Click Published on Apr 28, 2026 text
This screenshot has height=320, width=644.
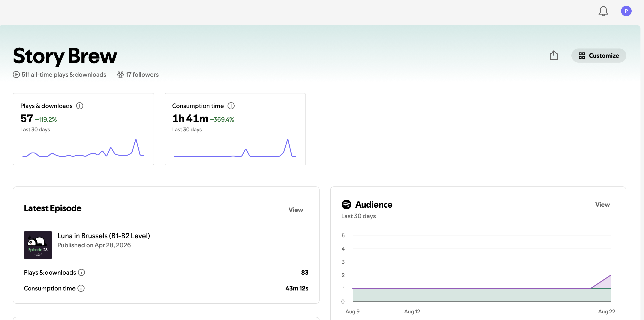(94, 245)
